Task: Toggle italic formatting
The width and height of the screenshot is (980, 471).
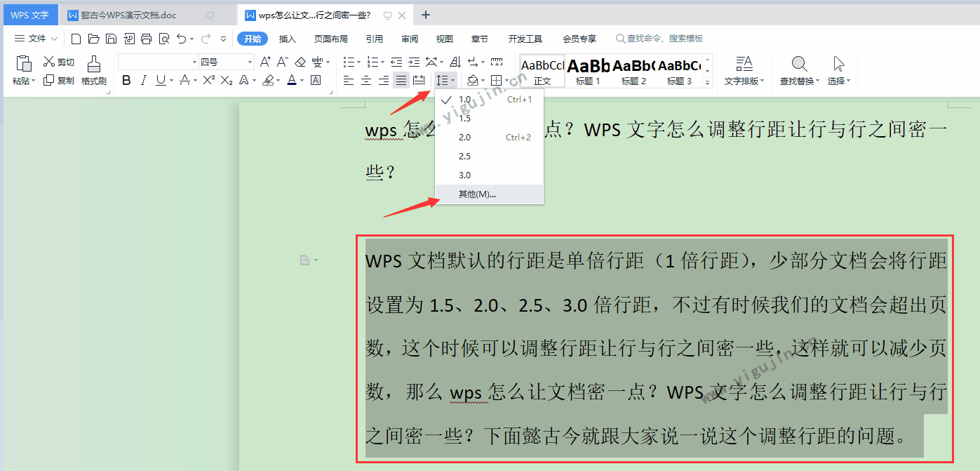Action: pyautogui.click(x=144, y=81)
